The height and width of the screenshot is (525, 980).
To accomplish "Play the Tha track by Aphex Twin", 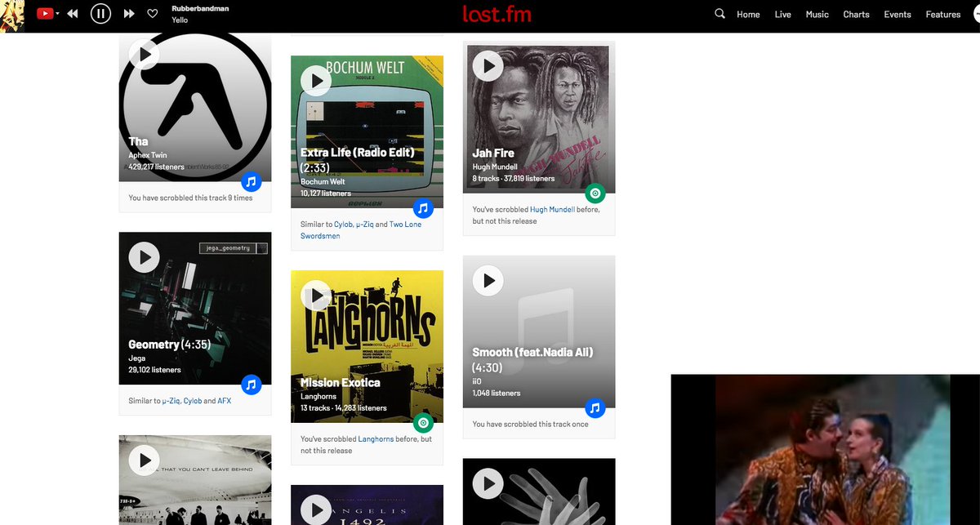I will [145, 55].
